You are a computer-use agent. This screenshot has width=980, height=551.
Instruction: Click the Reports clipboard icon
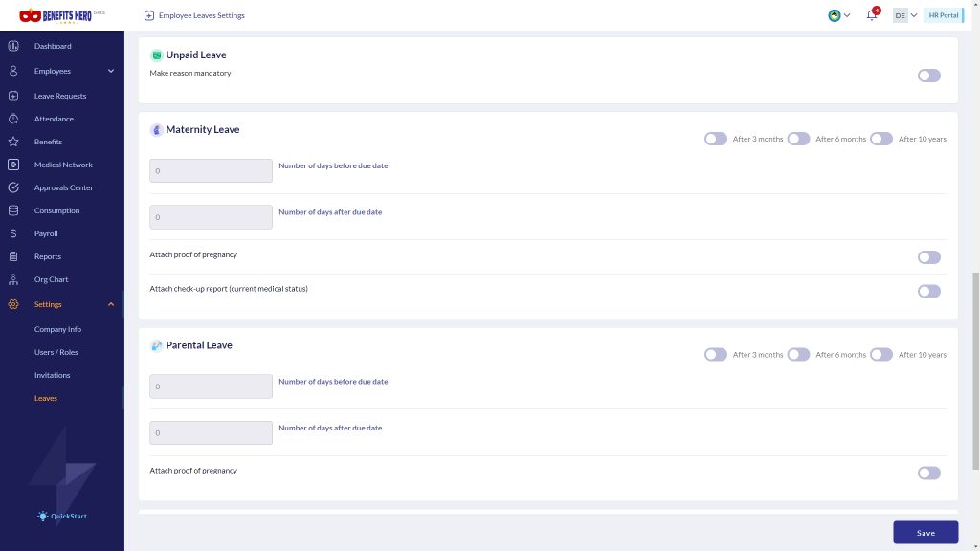coord(13,256)
